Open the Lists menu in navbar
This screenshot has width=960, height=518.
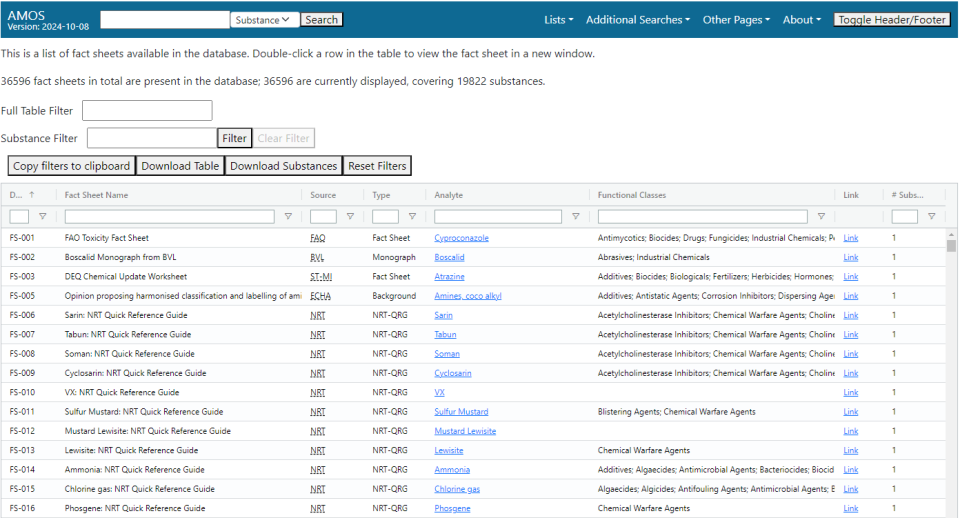coord(558,20)
